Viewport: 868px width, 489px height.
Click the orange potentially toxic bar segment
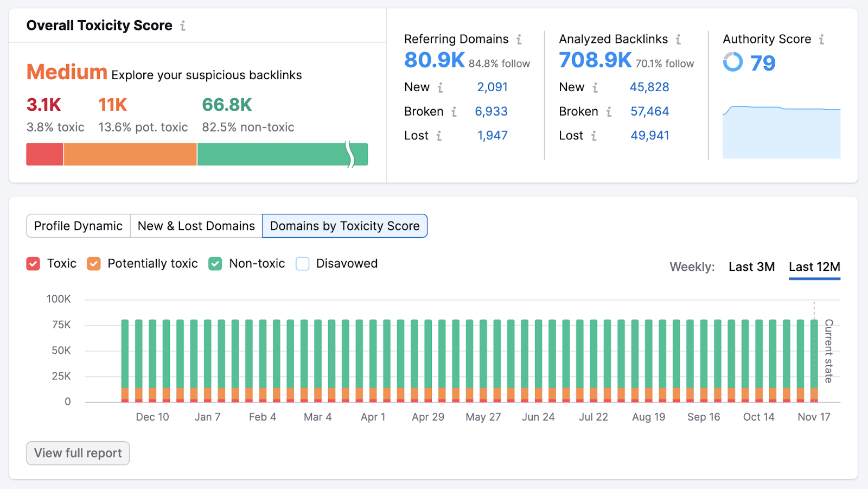pyautogui.click(x=130, y=154)
